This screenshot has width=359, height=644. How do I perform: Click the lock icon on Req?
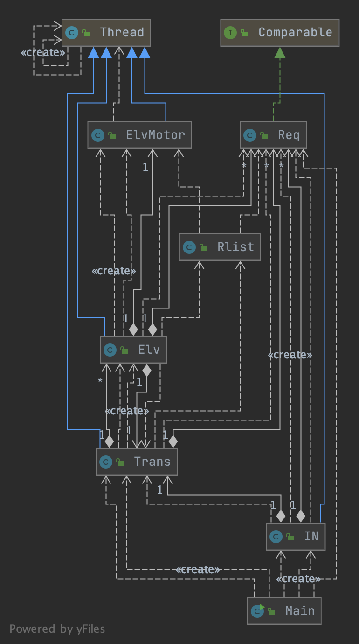point(264,136)
